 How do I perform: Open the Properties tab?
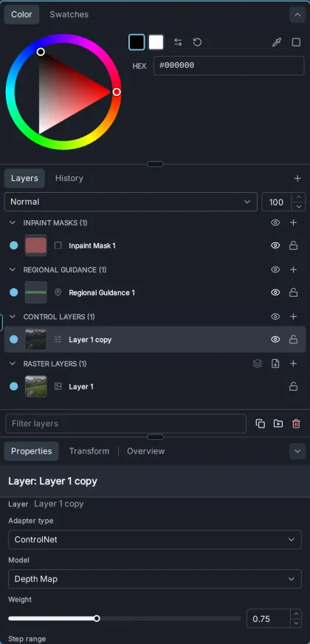click(x=32, y=451)
